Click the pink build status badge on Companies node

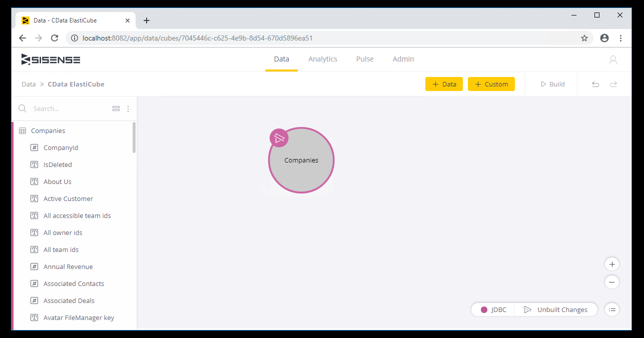click(x=279, y=138)
